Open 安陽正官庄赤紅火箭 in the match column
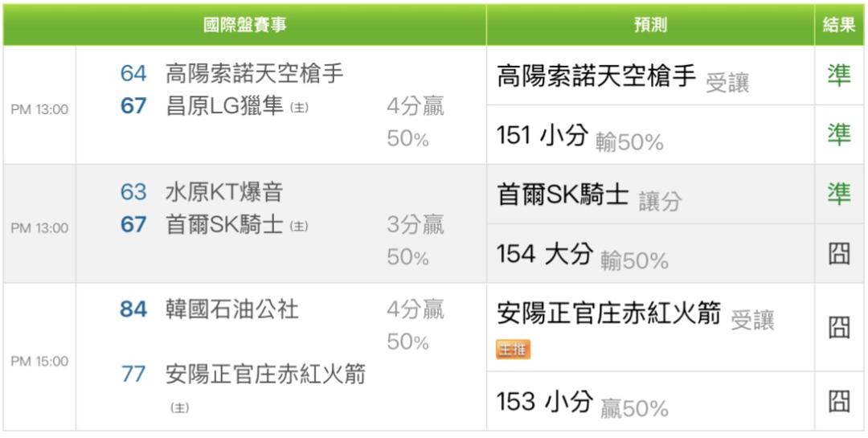868x438 pixels. pyautogui.click(x=266, y=375)
